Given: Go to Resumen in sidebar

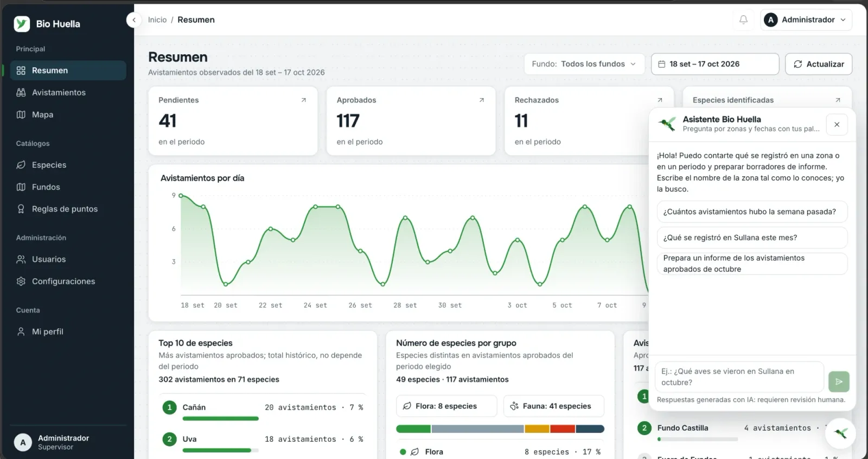Looking at the screenshot, I should [x=68, y=71].
